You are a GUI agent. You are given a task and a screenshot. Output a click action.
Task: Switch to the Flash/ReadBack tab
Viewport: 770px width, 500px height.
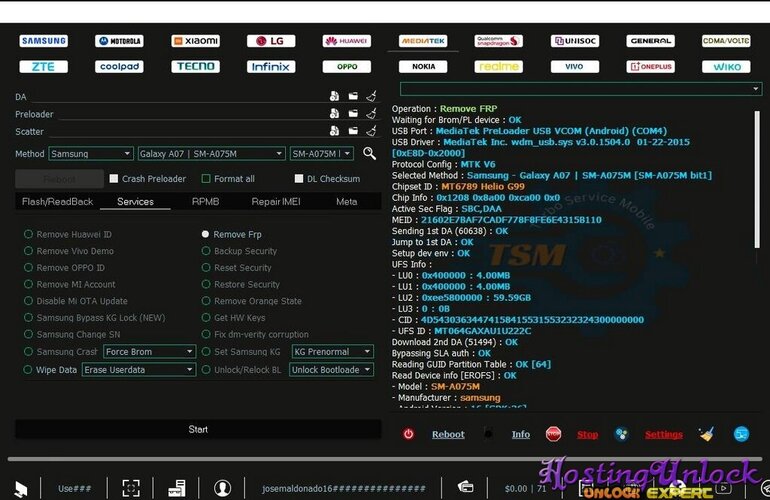tap(57, 201)
